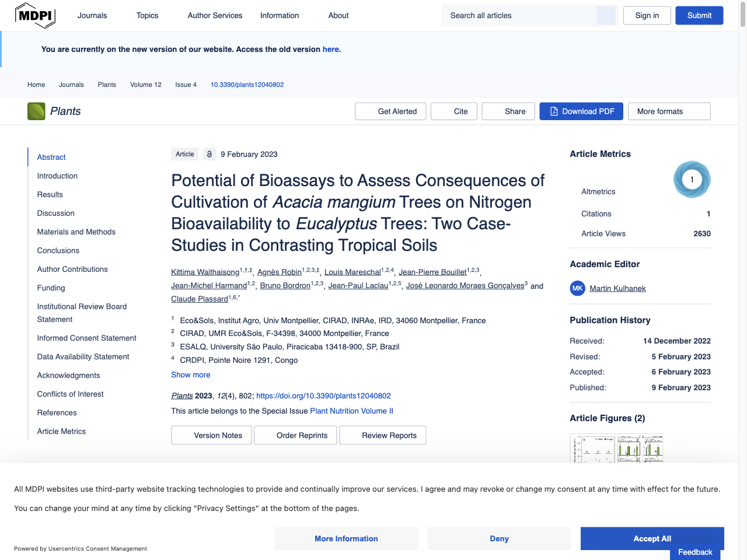Open the Altmetric score badge
This screenshot has width=747, height=560.
[692, 179]
